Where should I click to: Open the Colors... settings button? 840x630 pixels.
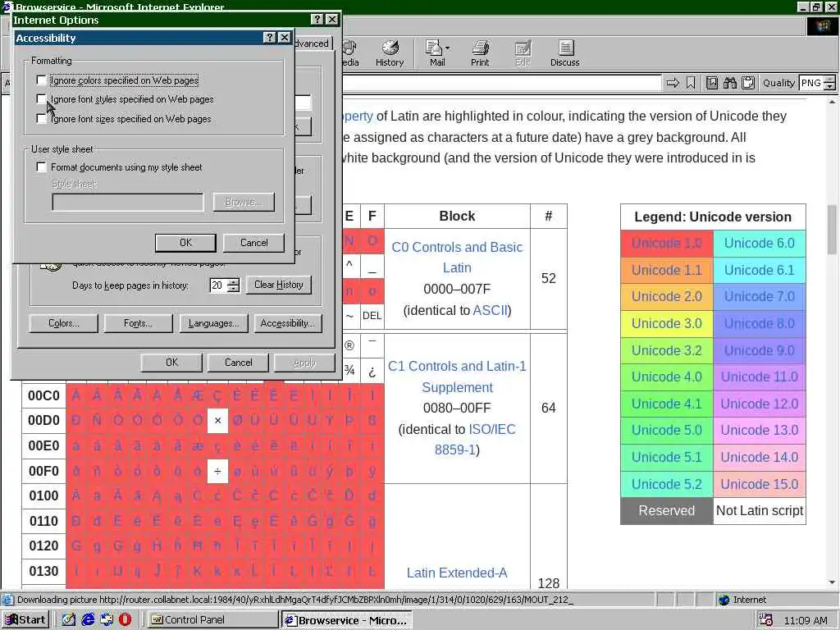pyautogui.click(x=64, y=323)
